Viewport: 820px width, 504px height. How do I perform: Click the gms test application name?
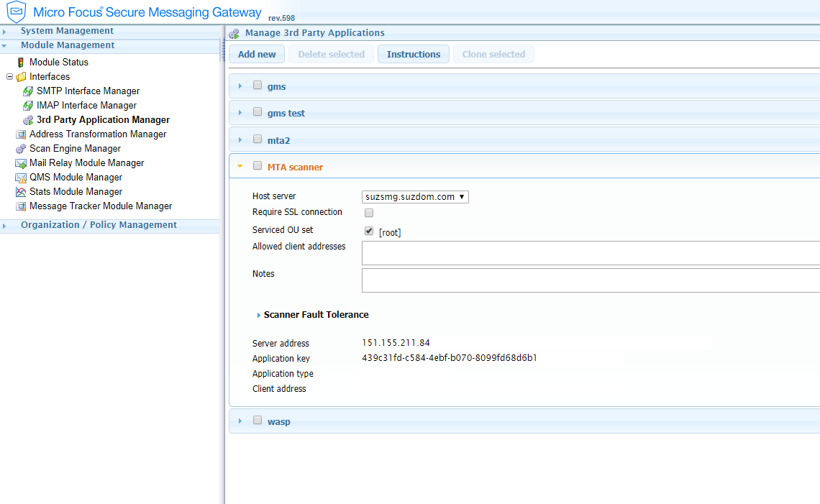(286, 114)
